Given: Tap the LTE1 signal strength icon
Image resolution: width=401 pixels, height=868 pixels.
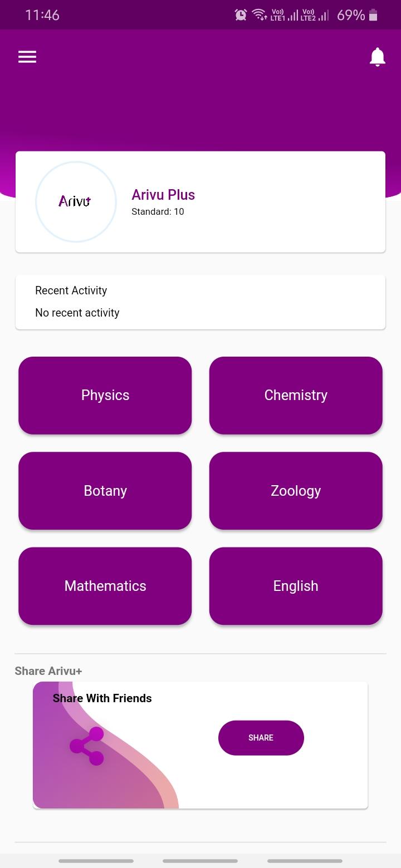Looking at the screenshot, I should [x=284, y=15].
